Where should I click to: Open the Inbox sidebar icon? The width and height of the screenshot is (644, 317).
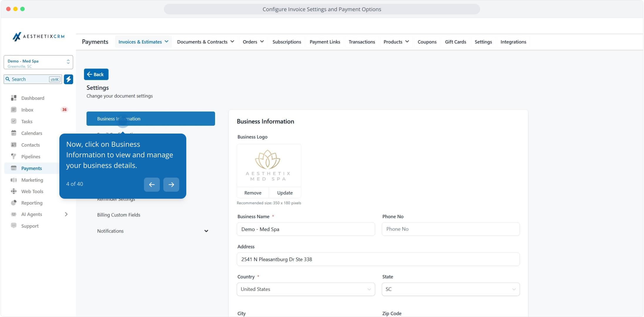coord(14,110)
